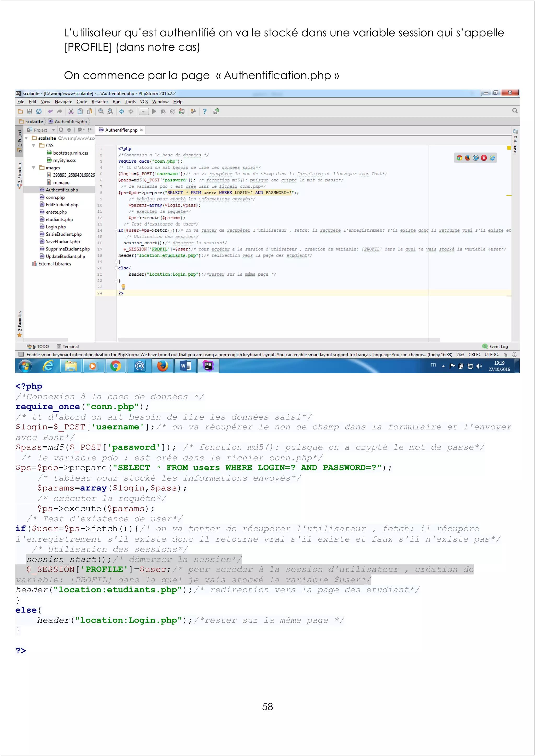Open the TODO tool window
535x756 pixels.
pyautogui.click(x=38, y=346)
